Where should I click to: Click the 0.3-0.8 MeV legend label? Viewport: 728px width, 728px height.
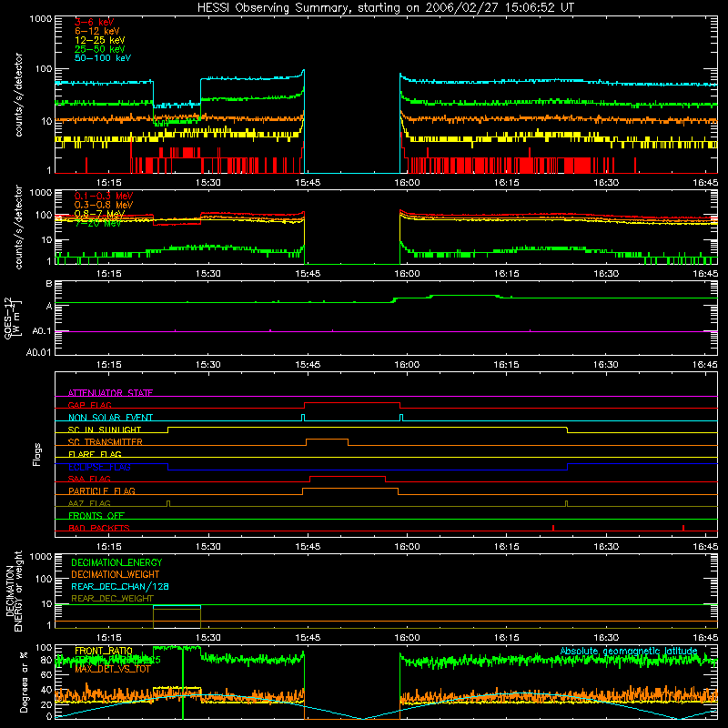104,205
